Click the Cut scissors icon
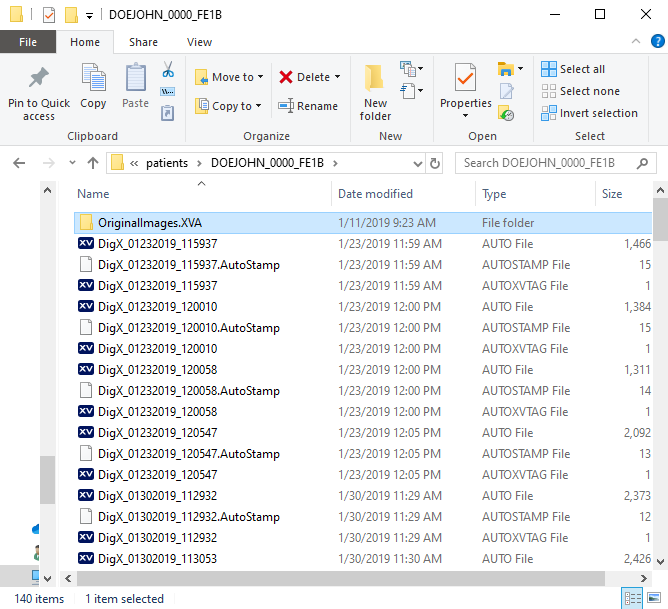668x609 pixels. (168, 69)
